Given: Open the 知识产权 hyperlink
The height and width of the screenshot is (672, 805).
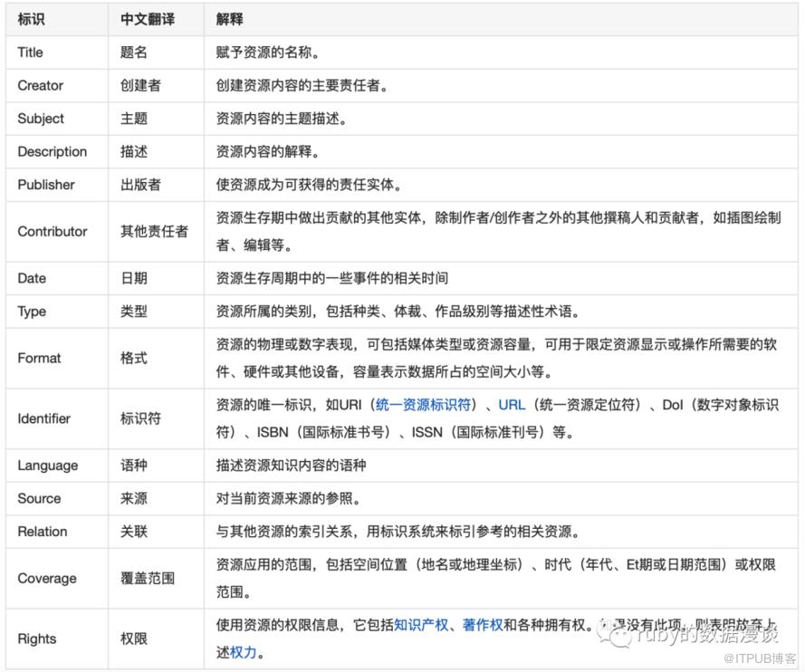Looking at the screenshot, I should click(422, 625).
